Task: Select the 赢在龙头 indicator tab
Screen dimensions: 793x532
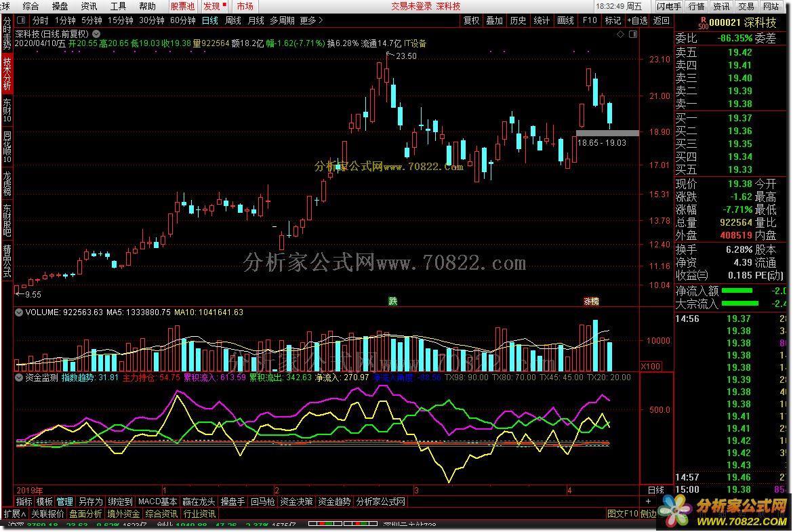Action: coord(199,502)
